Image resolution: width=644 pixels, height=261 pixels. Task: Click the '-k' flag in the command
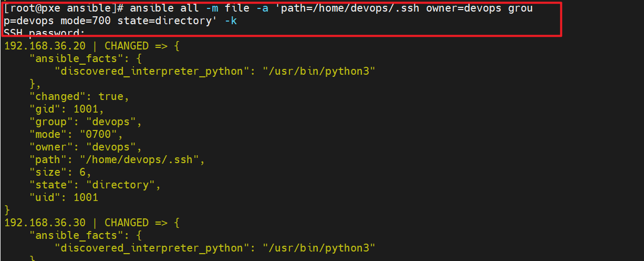click(230, 22)
